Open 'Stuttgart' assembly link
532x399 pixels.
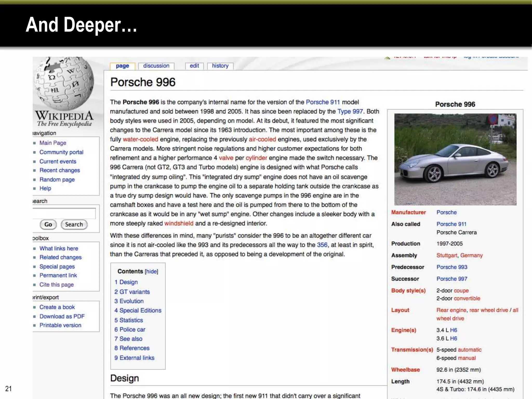pos(447,255)
